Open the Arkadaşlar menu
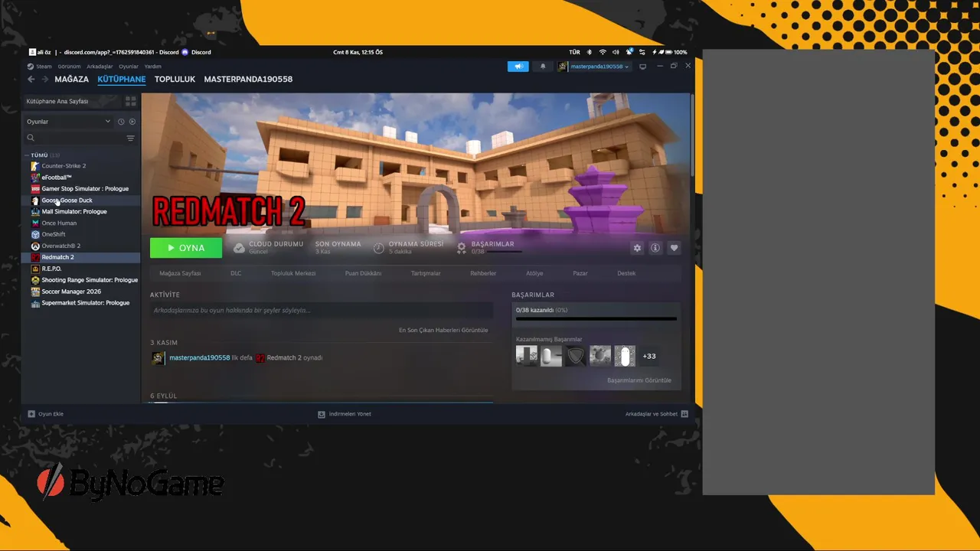This screenshot has height=551, width=980. pyautogui.click(x=100, y=67)
